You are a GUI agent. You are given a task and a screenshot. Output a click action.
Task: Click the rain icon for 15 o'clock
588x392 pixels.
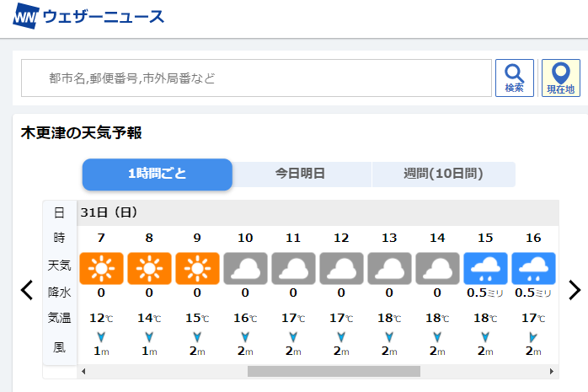pos(485,268)
